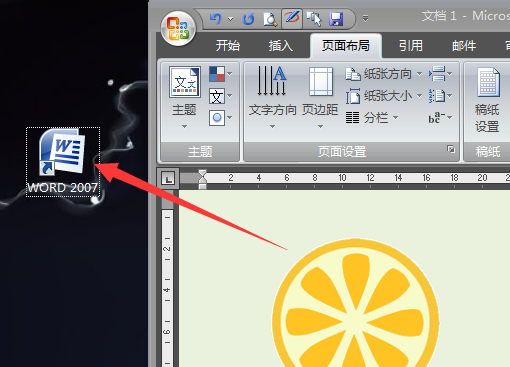Open Customize Quick Access Toolbar arrow
510x367 pixels.
coord(365,18)
